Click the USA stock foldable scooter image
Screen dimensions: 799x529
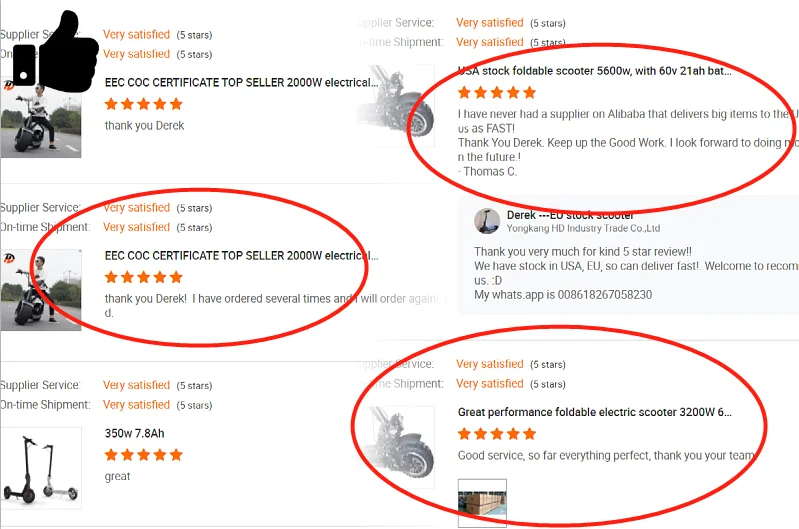click(395, 105)
